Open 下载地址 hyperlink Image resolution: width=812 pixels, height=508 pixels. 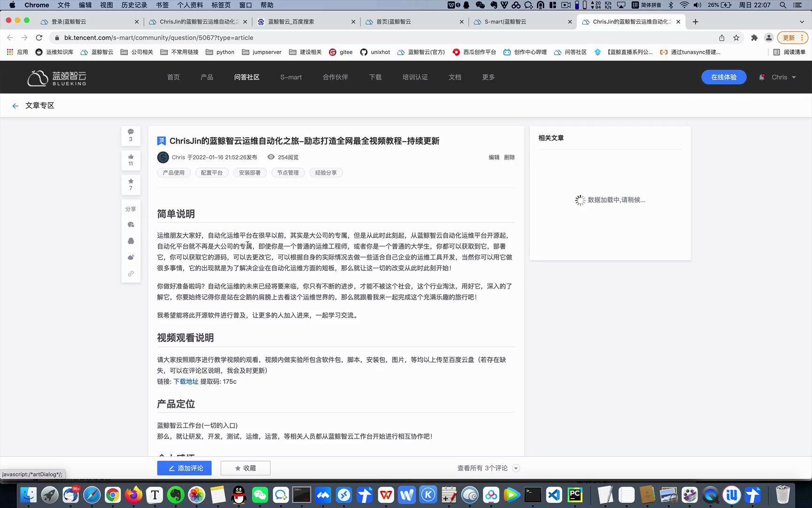(186, 381)
